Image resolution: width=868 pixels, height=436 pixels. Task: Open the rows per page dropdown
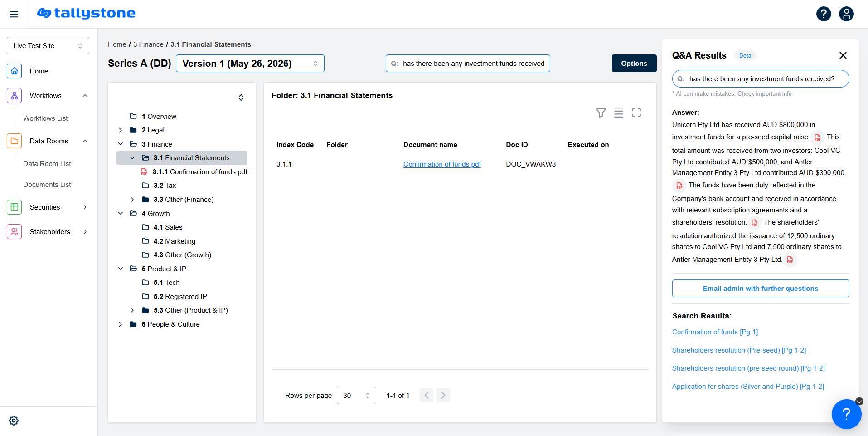point(356,396)
